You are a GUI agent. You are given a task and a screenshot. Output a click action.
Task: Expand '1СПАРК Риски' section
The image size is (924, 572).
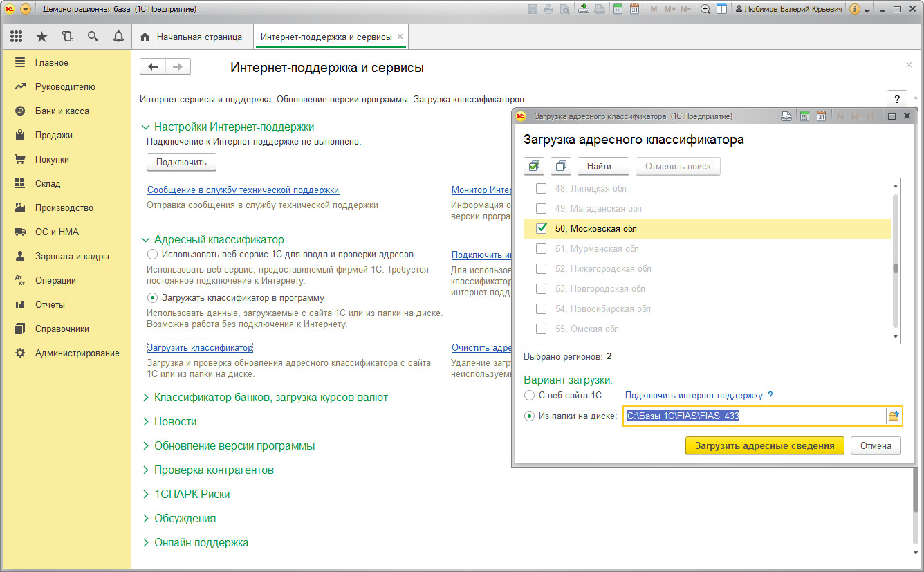(x=145, y=495)
